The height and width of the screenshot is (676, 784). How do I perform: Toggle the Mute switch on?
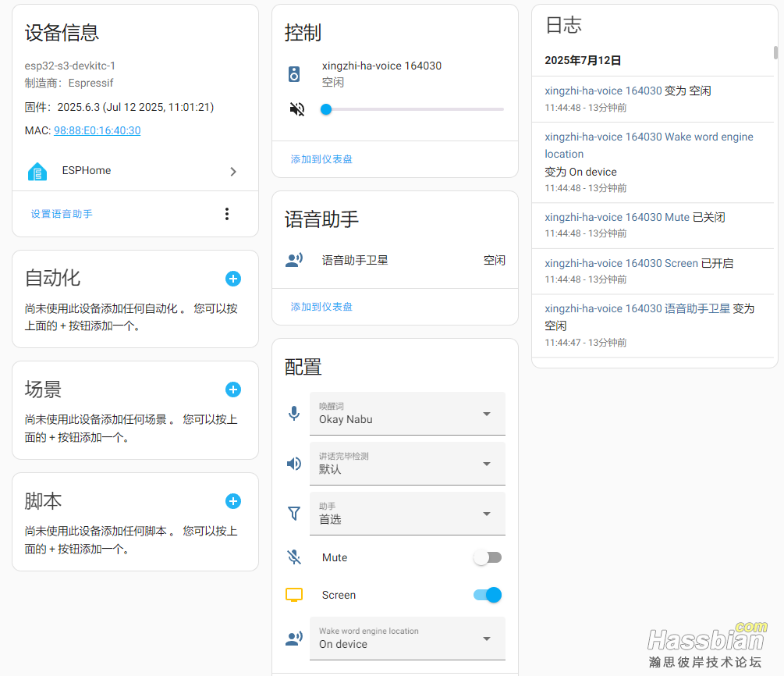coord(488,557)
